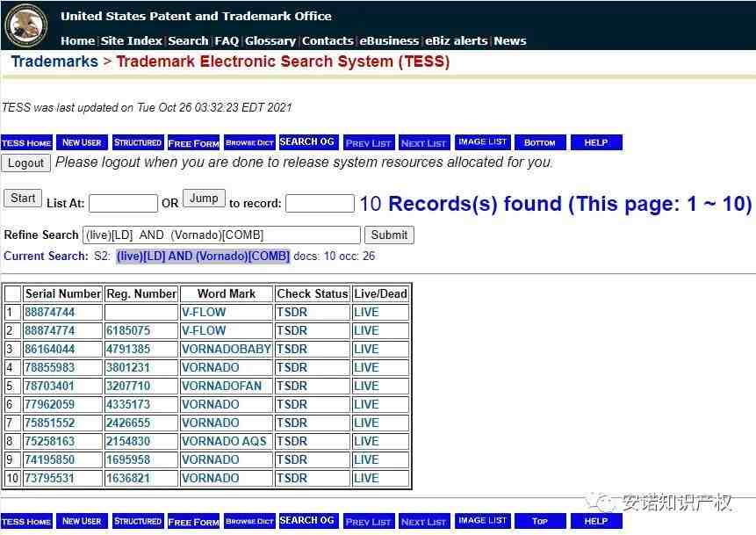Click Next List in the upper toolbar
The image size is (756, 535).
424,143
